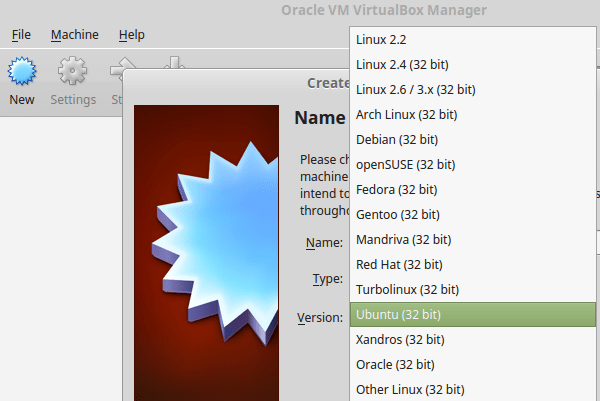Choose Turbolinux (32 bit) option

click(x=473, y=290)
